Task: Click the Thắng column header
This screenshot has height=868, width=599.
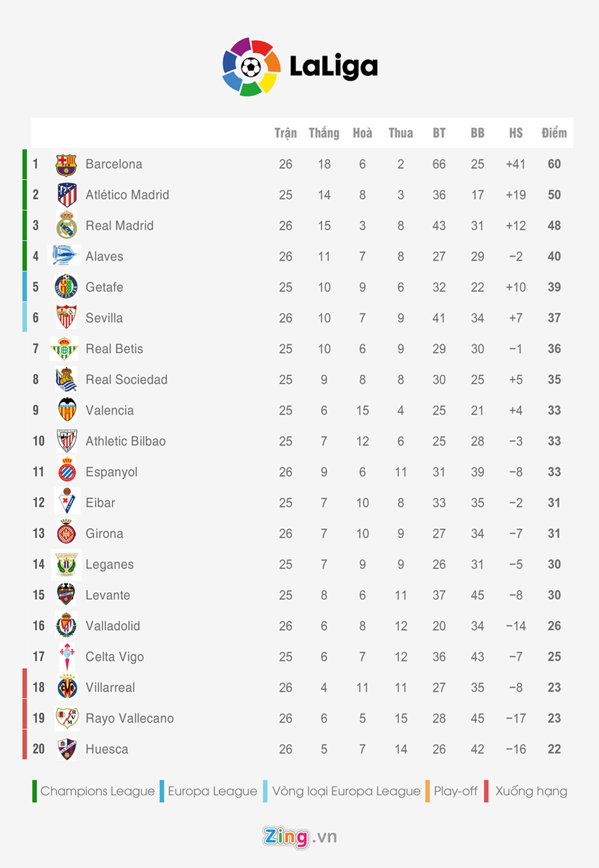Action: pos(324,133)
